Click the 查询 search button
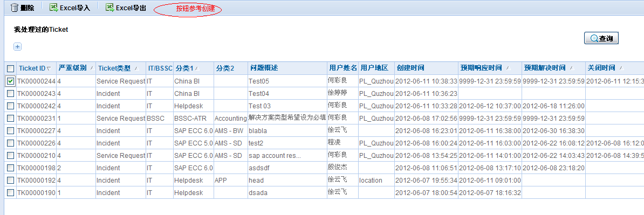644x215 pixels. (x=601, y=38)
